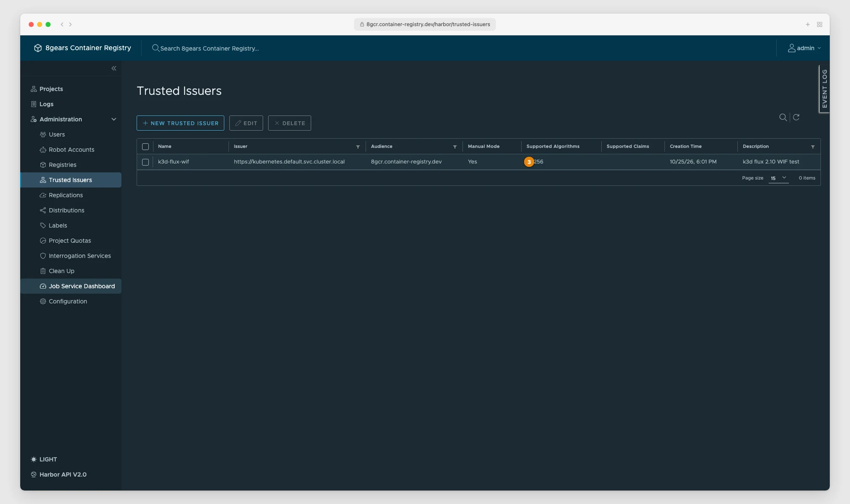Open the Audience column filter

(455, 147)
